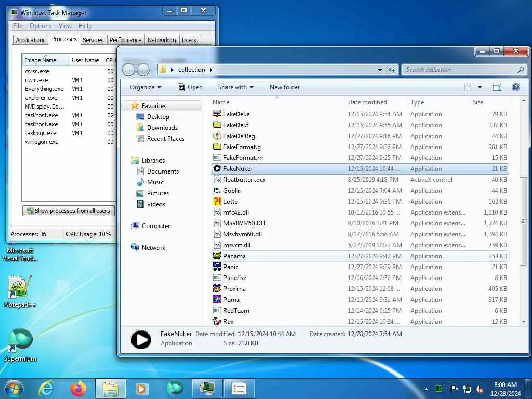The image size is (532, 399).
Task: Launch Firefox from the taskbar
Action: (78, 389)
